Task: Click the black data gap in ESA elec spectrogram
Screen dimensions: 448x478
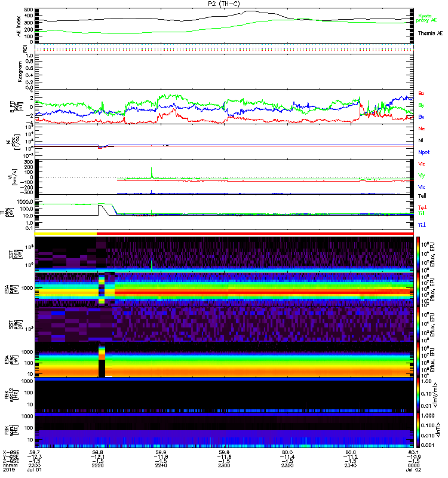Action: pos(102,368)
